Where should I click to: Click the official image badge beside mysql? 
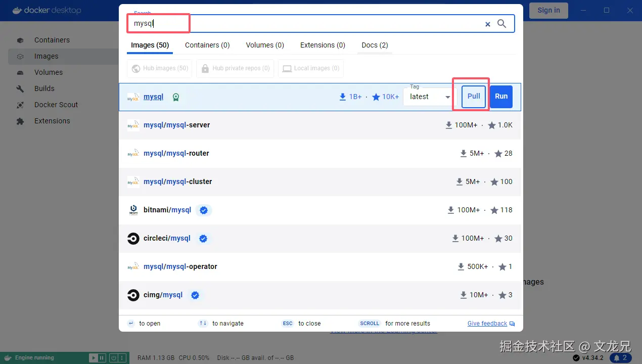click(176, 97)
